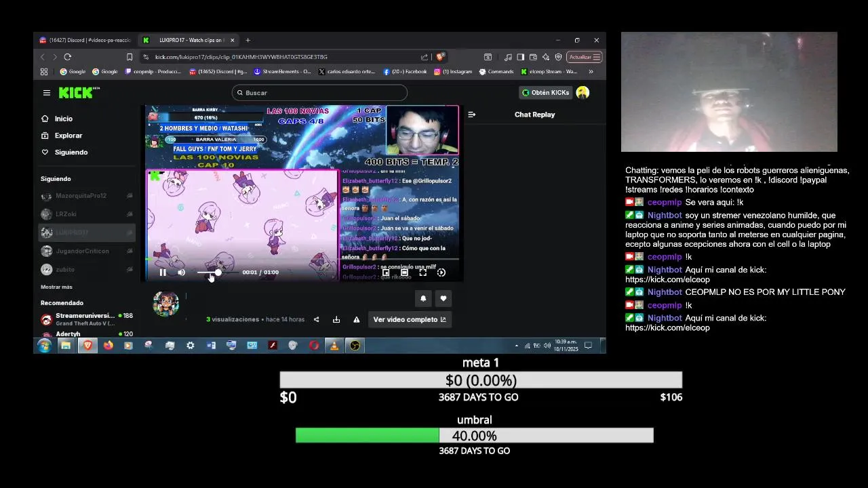The width and height of the screenshot is (868, 488).
Task: Select the LUKIPRO17 clips browser tab
Action: (189, 40)
